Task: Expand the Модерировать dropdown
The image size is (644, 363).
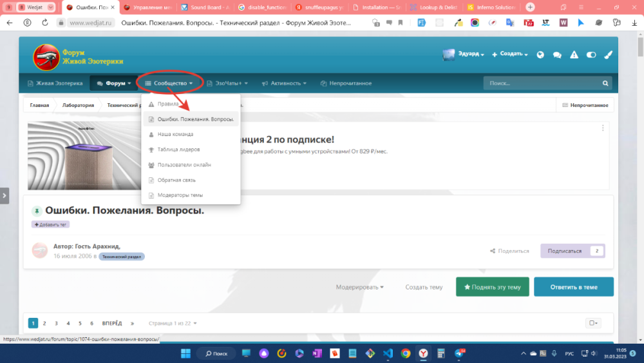Action: (359, 287)
